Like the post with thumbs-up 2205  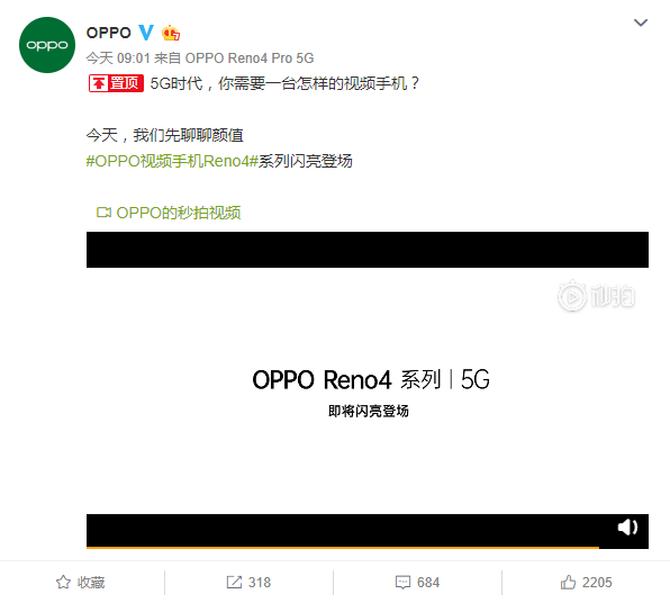tap(586, 582)
